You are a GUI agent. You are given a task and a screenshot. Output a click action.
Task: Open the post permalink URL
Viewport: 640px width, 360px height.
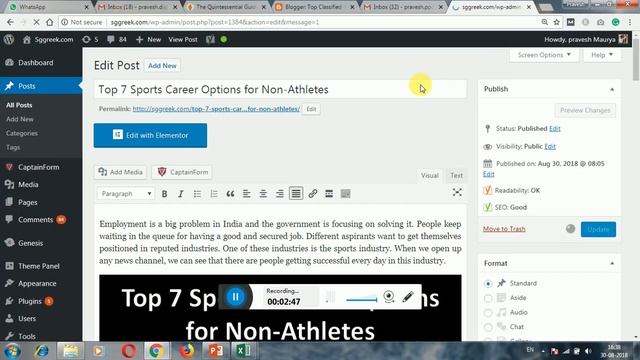tap(216, 109)
